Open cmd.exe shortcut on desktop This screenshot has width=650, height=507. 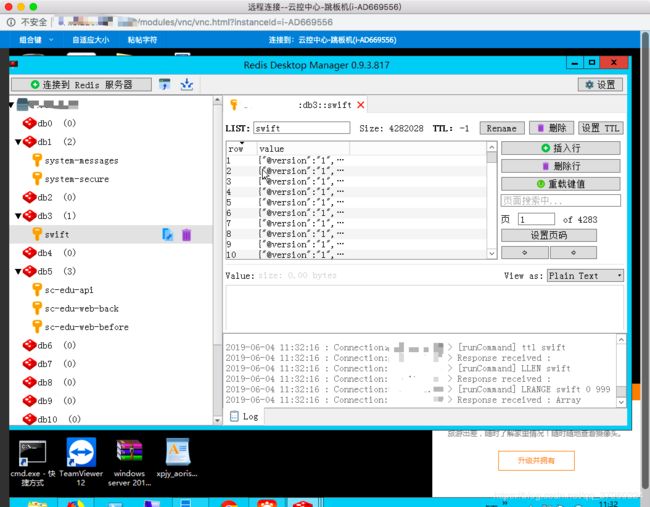pos(32,463)
